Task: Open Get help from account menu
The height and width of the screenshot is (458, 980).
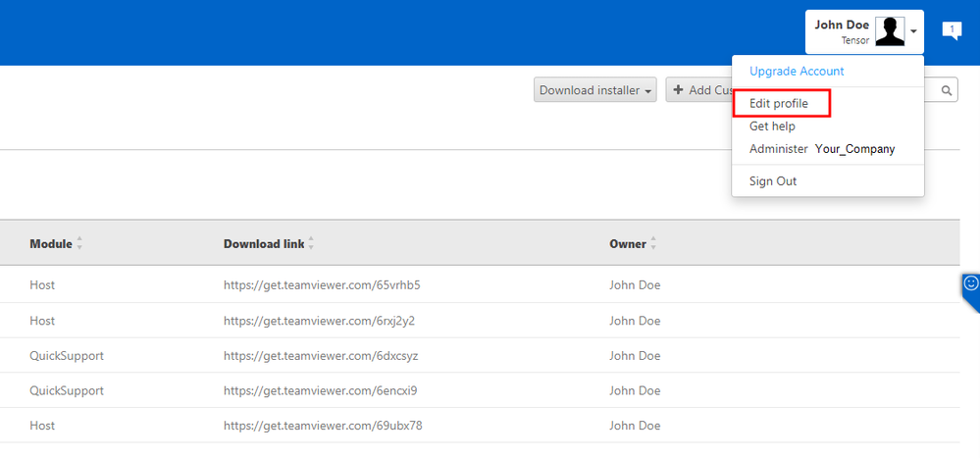Action: [x=772, y=127]
